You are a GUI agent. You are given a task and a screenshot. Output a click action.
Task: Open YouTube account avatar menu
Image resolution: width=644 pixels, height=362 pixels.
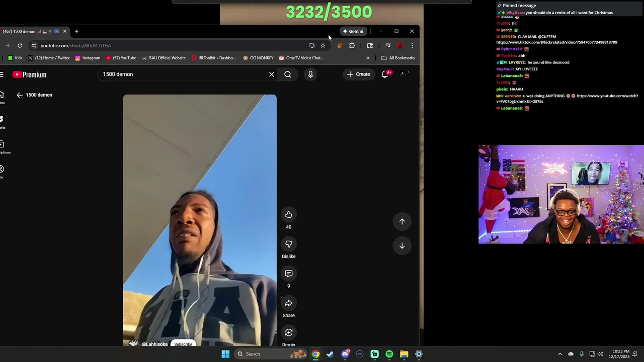click(x=405, y=74)
